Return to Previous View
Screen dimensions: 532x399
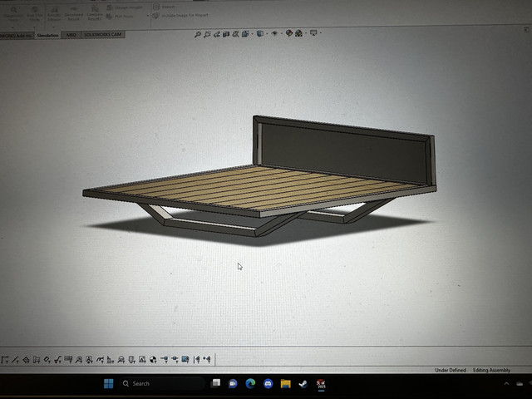217,34
